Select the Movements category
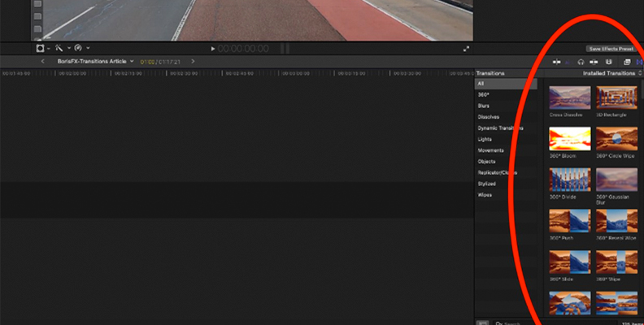 pyautogui.click(x=506, y=150)
